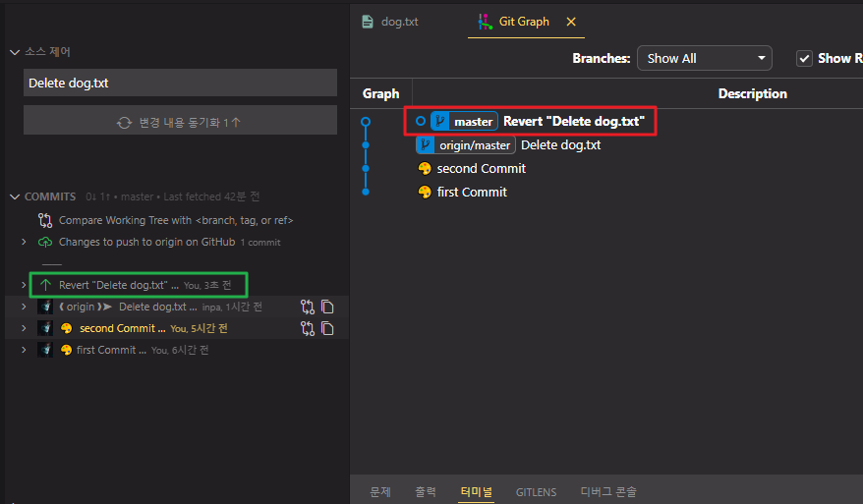Click palette emoji on first Commit row
This screenshot has width=863, height=504.
(x=66, y=350)
